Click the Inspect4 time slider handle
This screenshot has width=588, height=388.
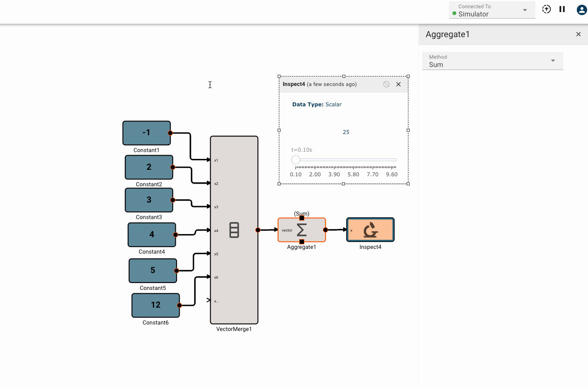coord(296,160)
